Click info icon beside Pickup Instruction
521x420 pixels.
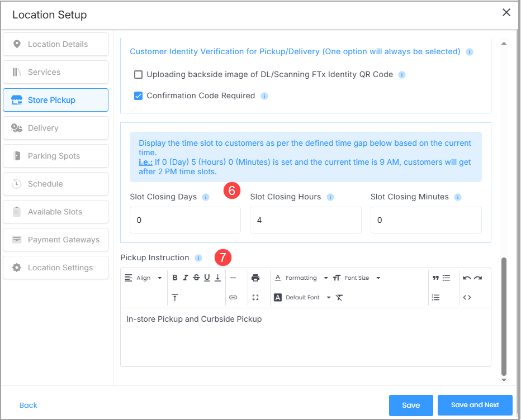[x=198, y=258]
